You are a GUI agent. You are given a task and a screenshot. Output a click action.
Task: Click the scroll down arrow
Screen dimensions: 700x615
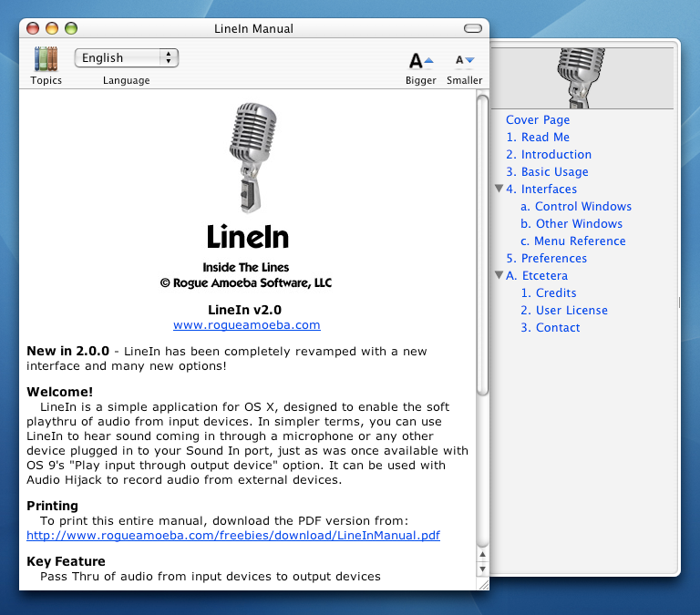tap(482, 569)
